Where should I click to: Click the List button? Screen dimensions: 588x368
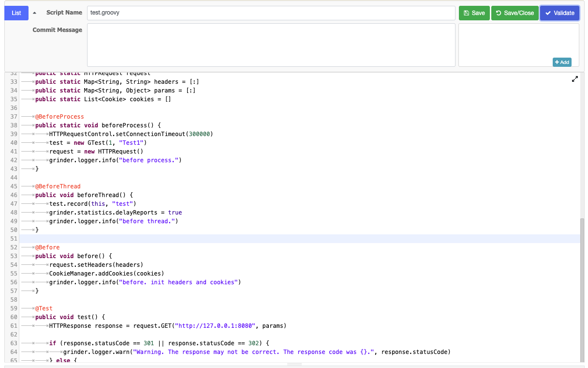click(x=16, y=13)
